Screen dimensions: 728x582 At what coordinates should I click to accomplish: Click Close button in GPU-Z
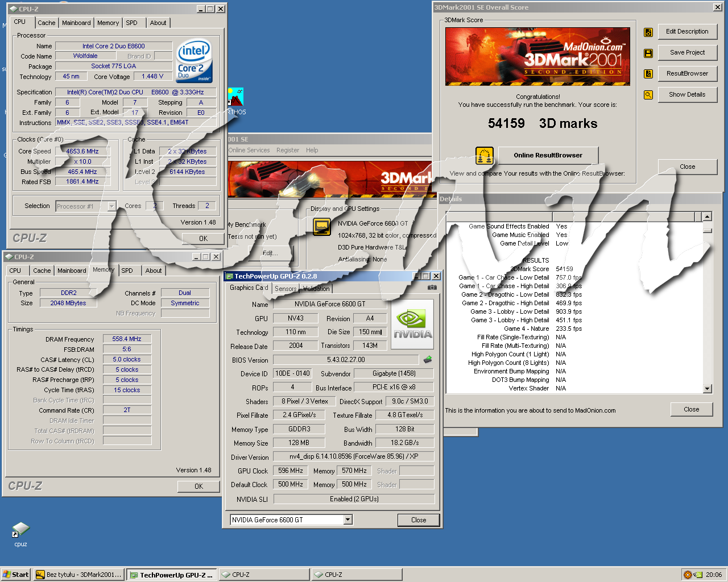point(419,520)
